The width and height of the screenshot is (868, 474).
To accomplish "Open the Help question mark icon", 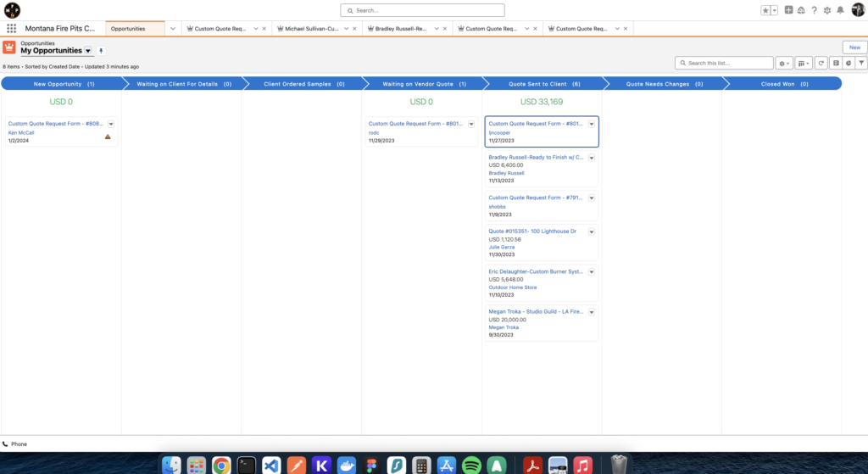I will coord(814,10).
